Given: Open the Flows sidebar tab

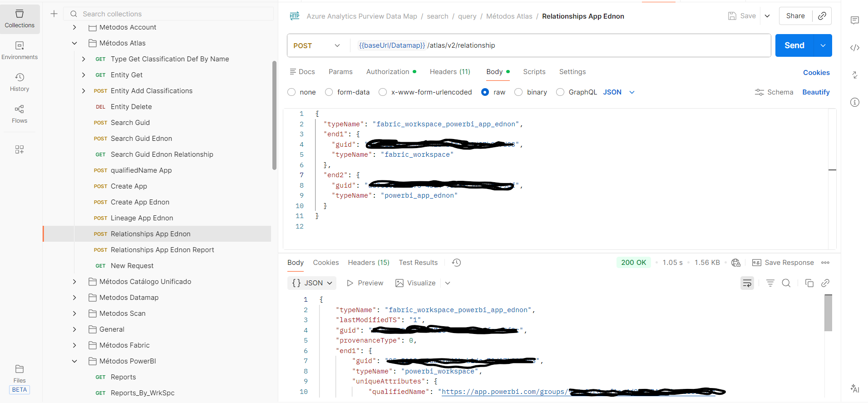Looking at the screenshot, I should (x=20, y=114).
